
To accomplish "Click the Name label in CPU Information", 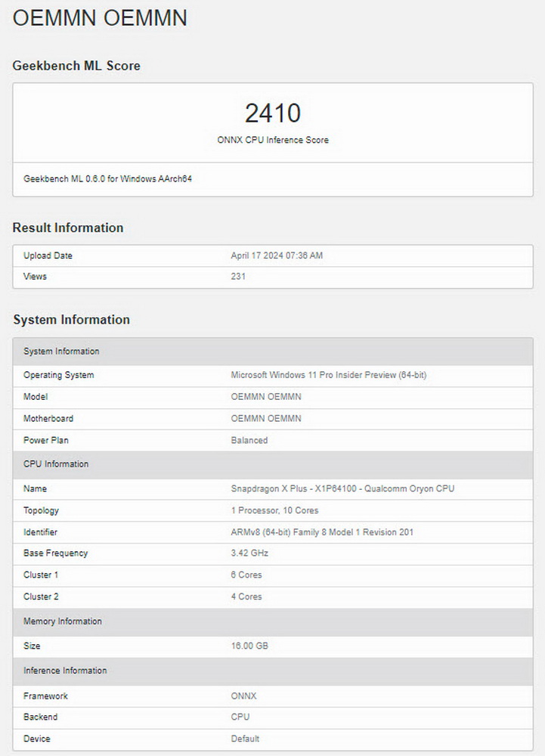I will click(x=35, y=488).
